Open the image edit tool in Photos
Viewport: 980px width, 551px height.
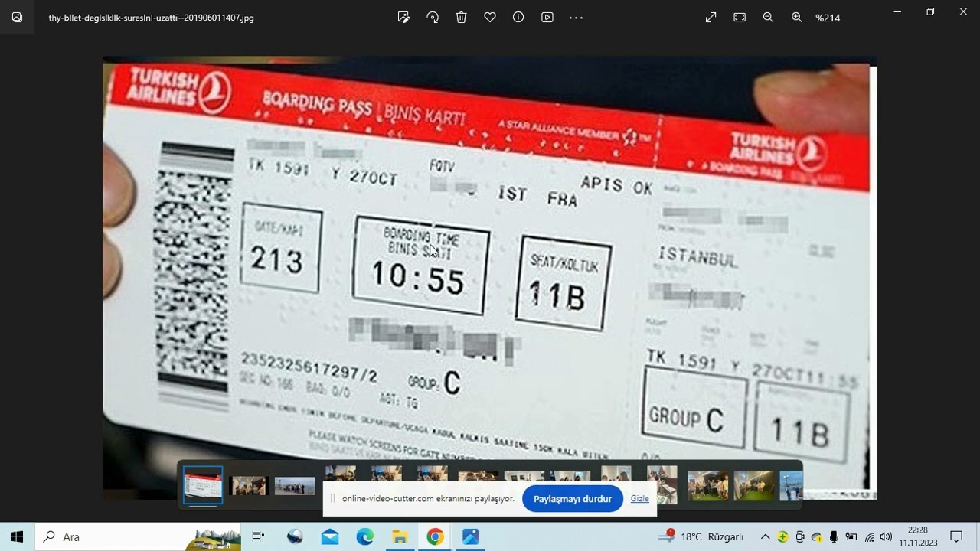[x=403, y=17]
